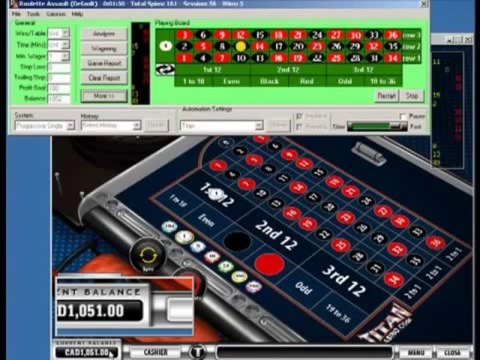Click the MENU button in casino bottom bar
Viewport: 480px width, 360px height.
point(416,352)
